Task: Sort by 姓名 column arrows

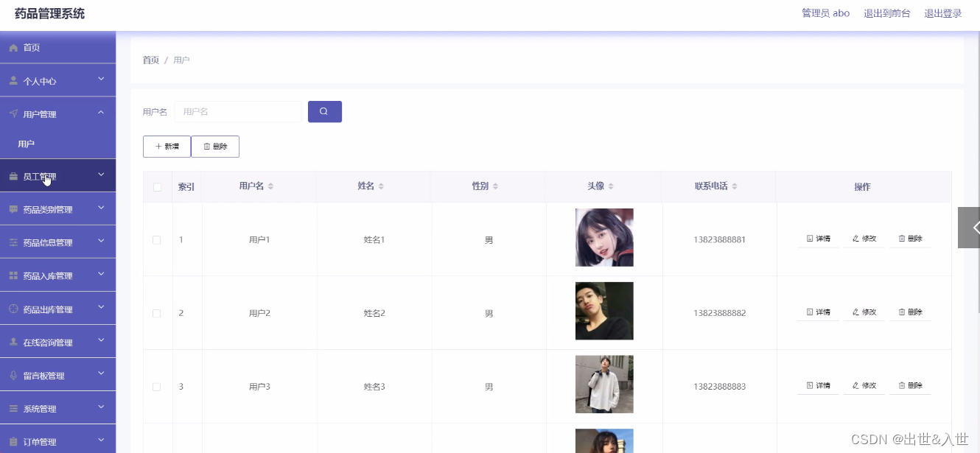Action: point(381,186)
